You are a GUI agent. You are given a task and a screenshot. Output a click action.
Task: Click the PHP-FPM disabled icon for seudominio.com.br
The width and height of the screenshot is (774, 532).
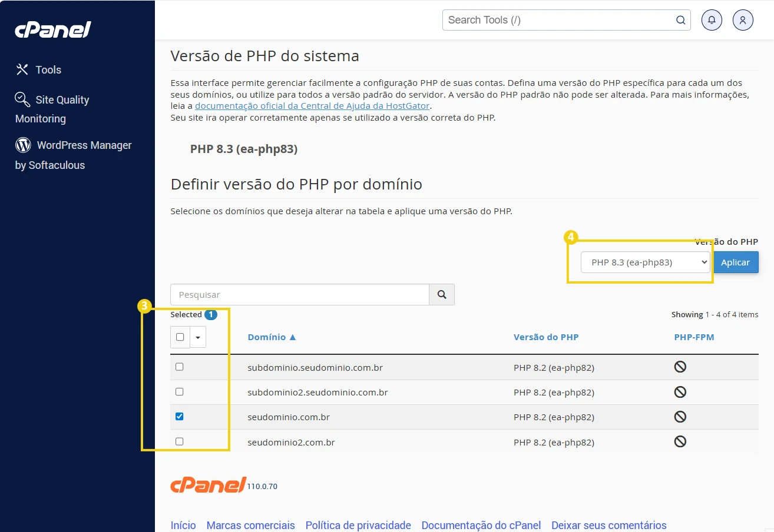click(x=680, y=416)
